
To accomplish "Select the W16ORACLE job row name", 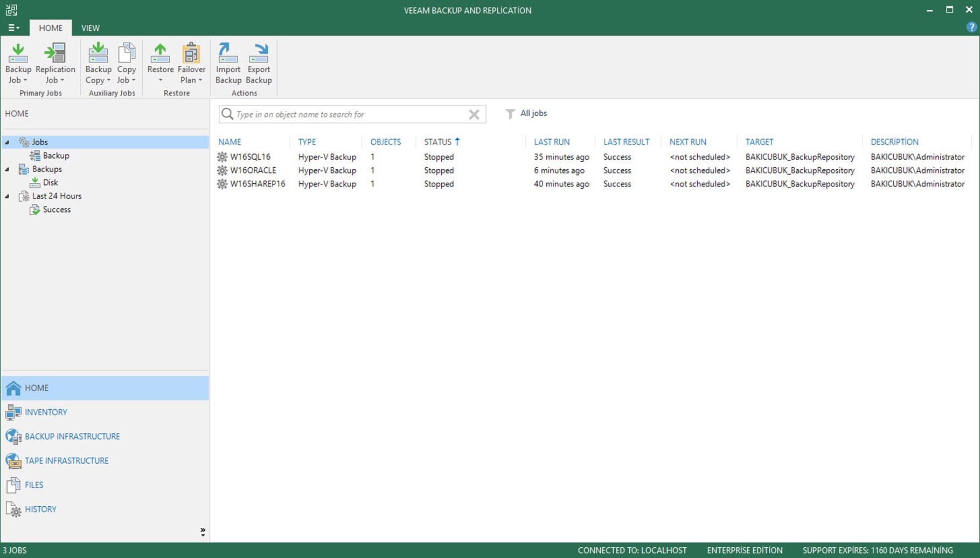I will (x=253, y=170).
